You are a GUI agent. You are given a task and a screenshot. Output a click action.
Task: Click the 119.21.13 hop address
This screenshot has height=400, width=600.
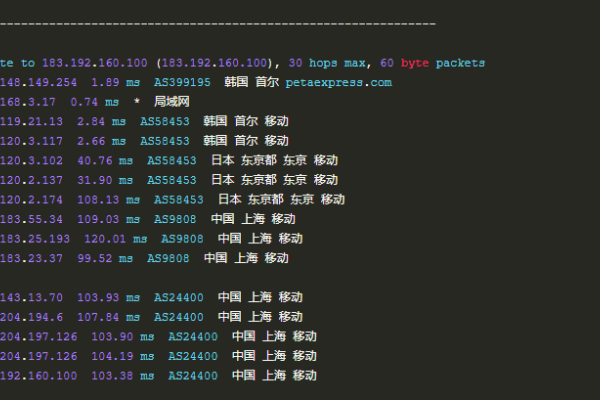point(32,121)
